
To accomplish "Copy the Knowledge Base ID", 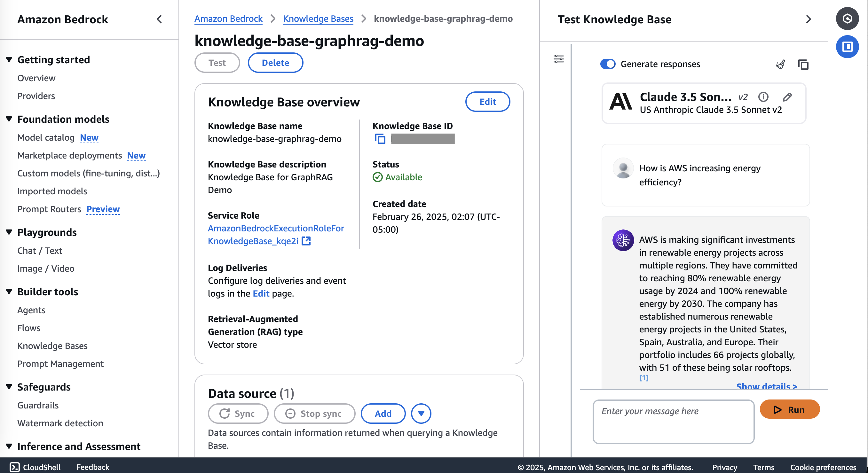I will click(380, 139).
